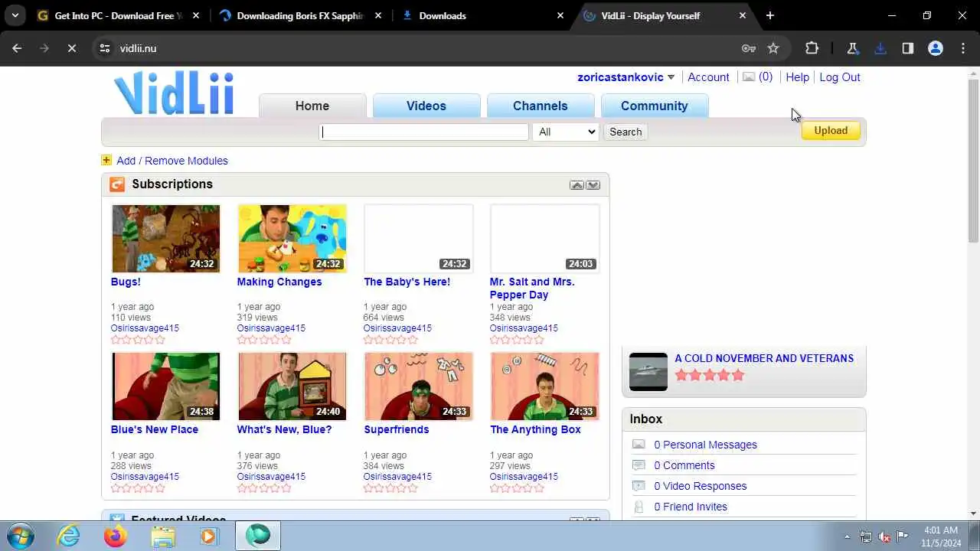Open the Blue's New Place title link
The height and width of the screenshot is (551, 980).
[155, 429]
